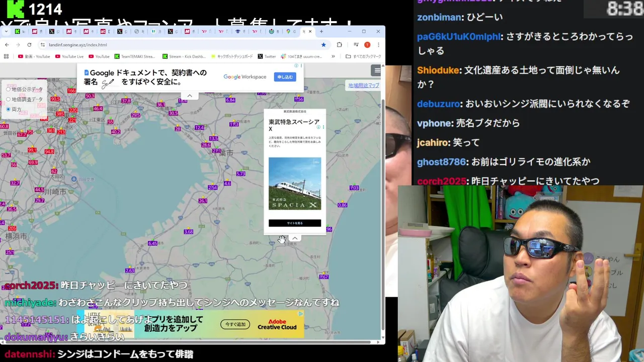Click the 385 land price marker
This screenshot has height=362, width=644.
coord(60,114)
